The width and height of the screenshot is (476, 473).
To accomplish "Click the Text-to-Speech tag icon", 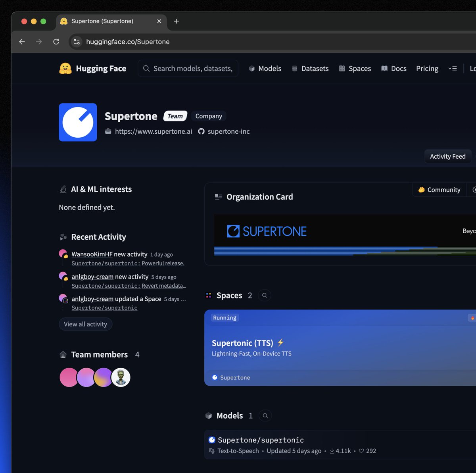I will coord(212,451).
